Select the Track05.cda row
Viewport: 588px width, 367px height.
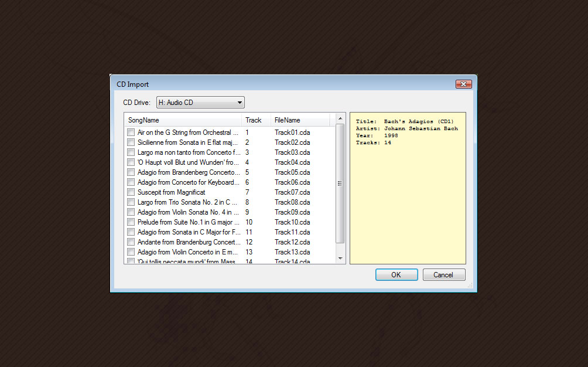[x=292, y=172]
